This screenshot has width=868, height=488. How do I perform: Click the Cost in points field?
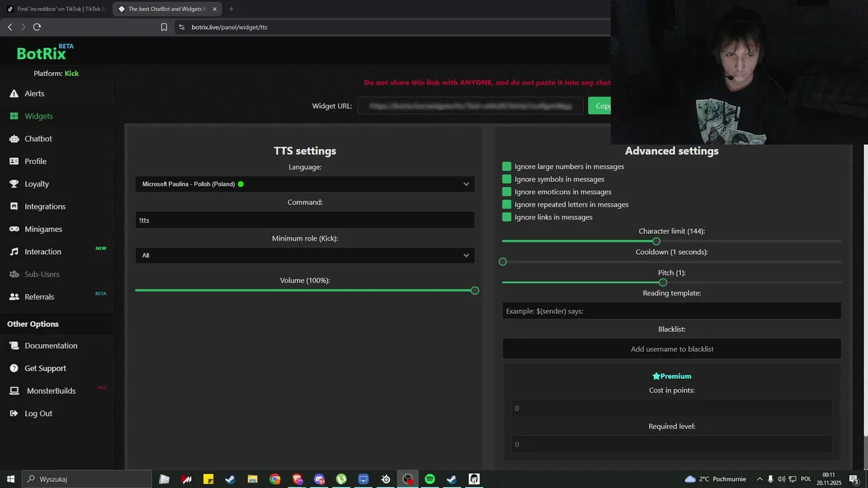[671, 408]
